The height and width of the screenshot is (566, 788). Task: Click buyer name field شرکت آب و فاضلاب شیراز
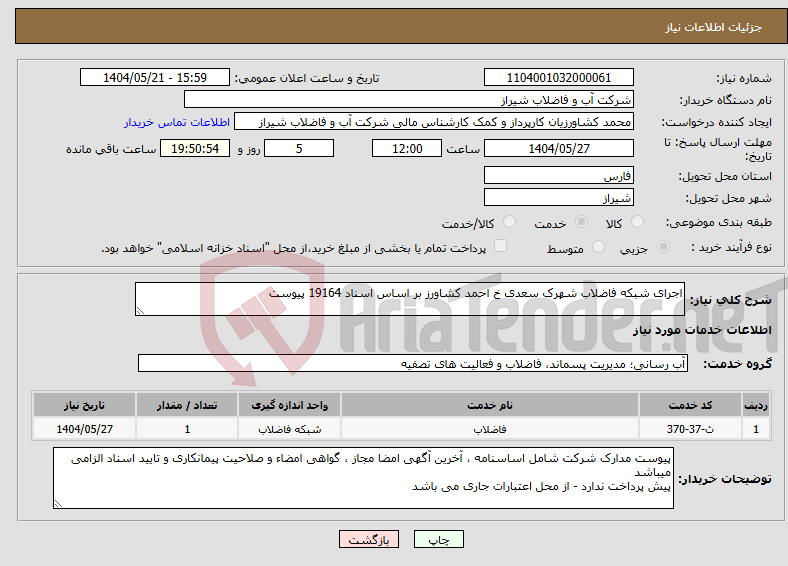point(409,100)
